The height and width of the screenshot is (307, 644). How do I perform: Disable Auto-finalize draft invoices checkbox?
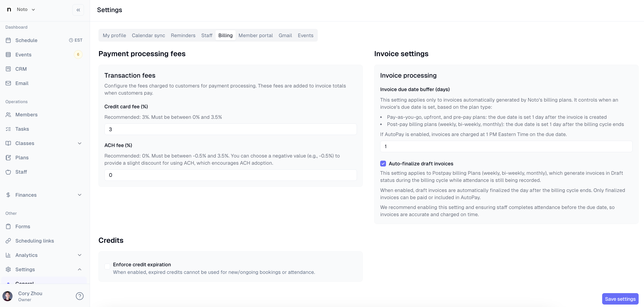(x=383, y=164)
